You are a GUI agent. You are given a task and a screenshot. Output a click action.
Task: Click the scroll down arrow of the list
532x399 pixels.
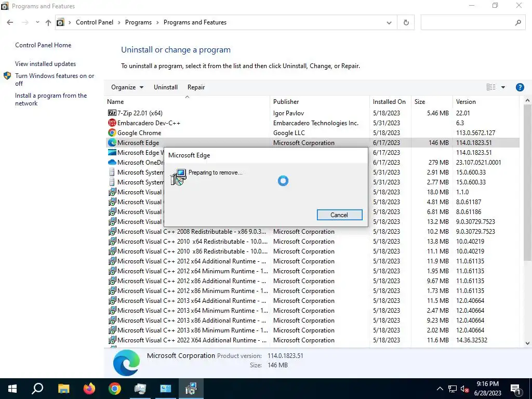coord(527,343)
